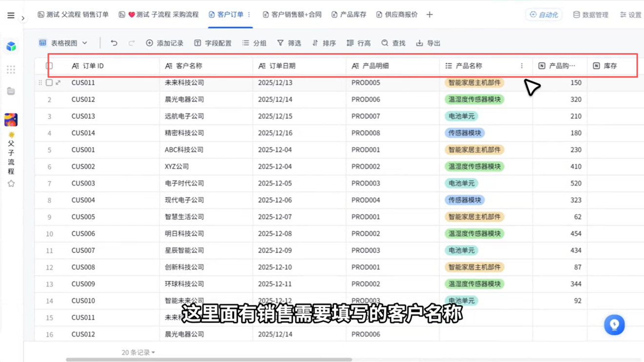
Task: Click 温湿度传感器模块 tag in row 13
Action: (474, 284)
